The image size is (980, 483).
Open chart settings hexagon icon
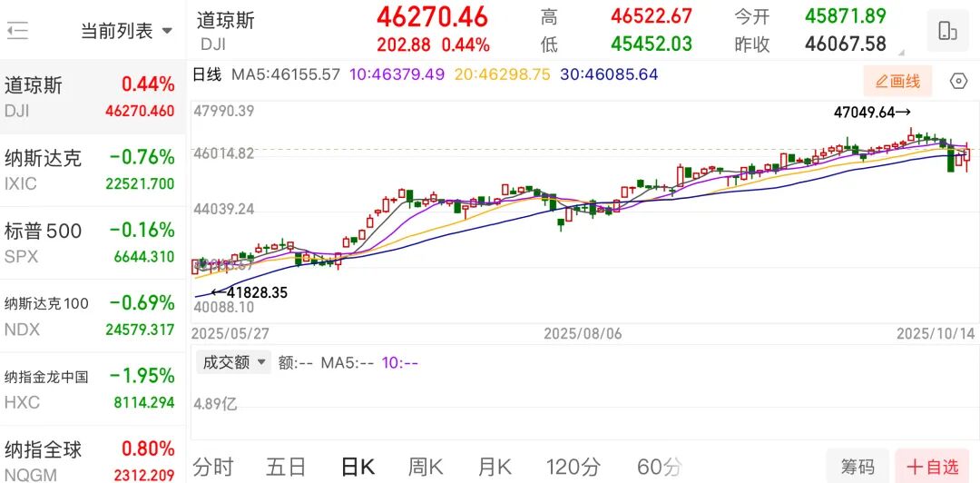point(958,82)
